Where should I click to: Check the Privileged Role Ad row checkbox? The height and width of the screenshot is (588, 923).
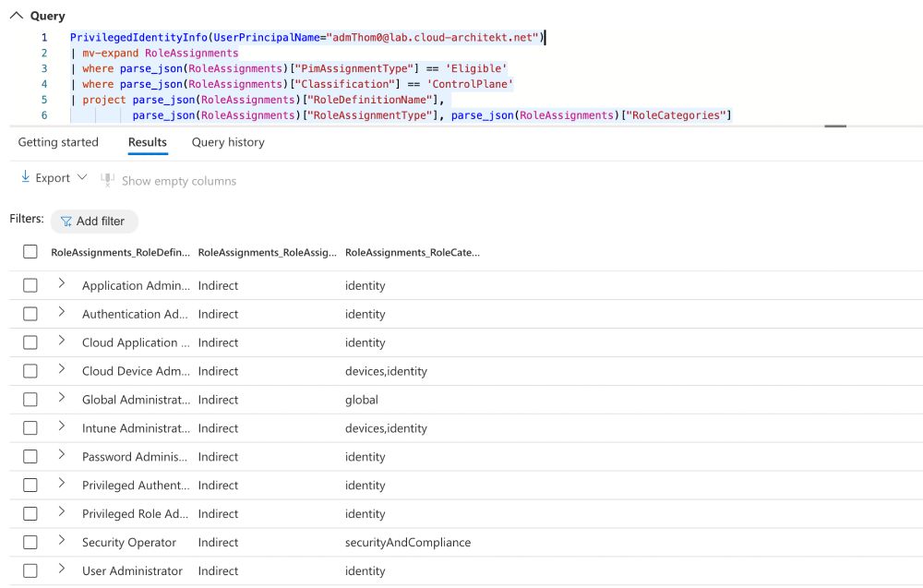click(30, 514)
